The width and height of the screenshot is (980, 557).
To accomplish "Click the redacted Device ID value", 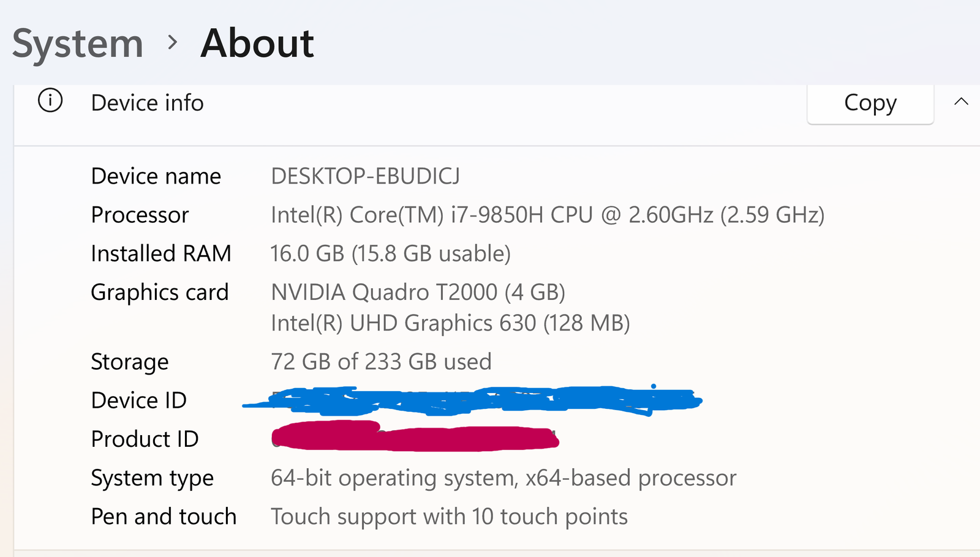I will click(x=472, y=400).
